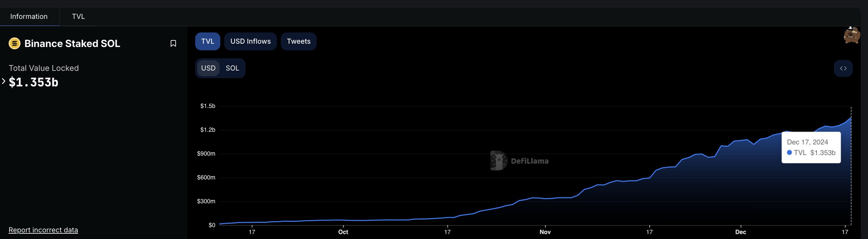Switch to the Information tab
This screenshot has height=239, width=868.
(29, 17)
